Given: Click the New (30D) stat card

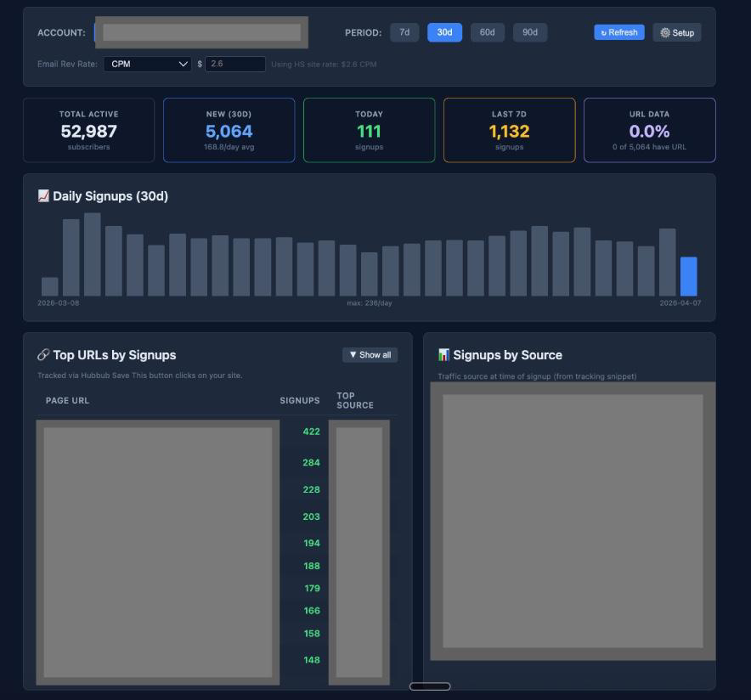Looking at the screenshot, I should click(229, 130).
